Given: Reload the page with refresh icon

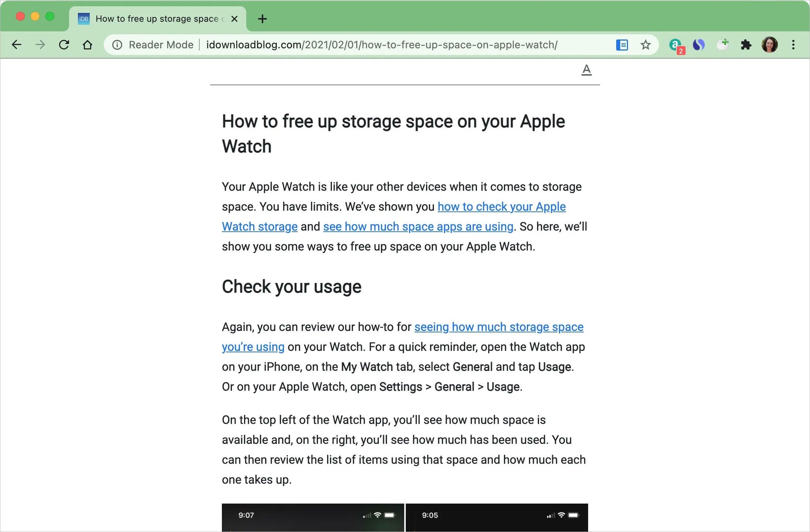Looking at the screenshot, I should tap(64, 45).
